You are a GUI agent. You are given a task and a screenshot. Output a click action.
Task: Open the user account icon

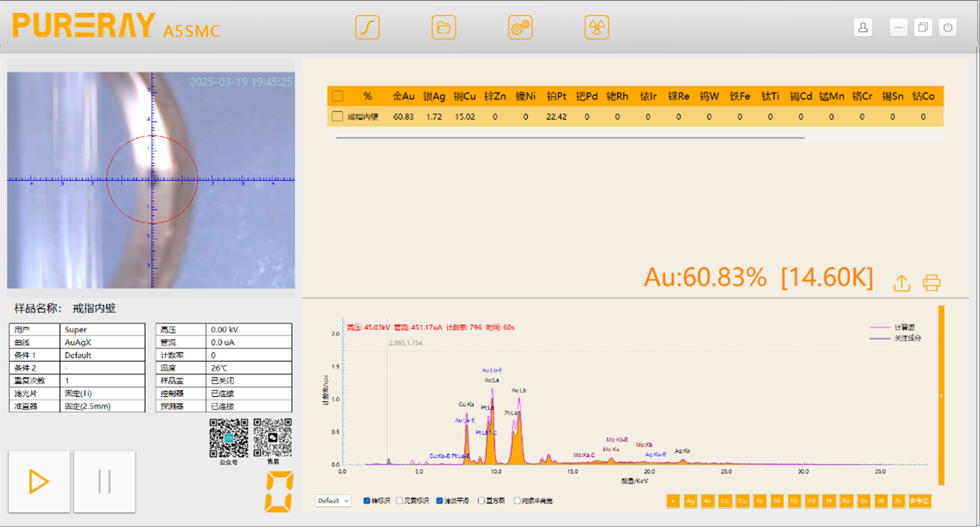[x=863, y=27]
